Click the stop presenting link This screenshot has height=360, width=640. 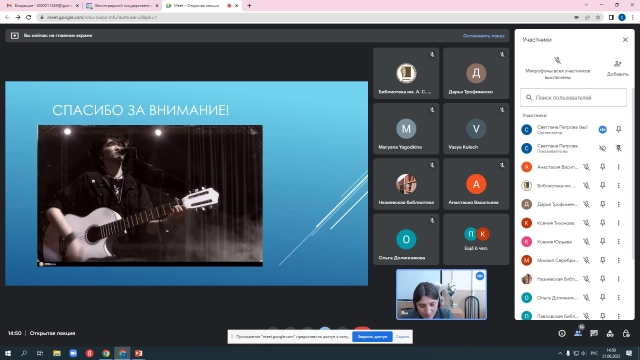(x=483, y=36)
